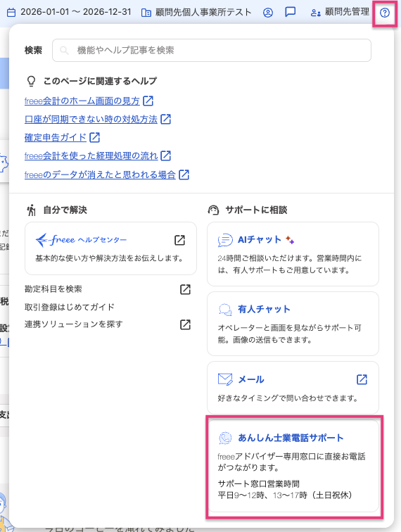This screenshot has height=532, width=401.
Task: Click external link icon beside 連携ソリューションを探す
Action: coord(185,324)
